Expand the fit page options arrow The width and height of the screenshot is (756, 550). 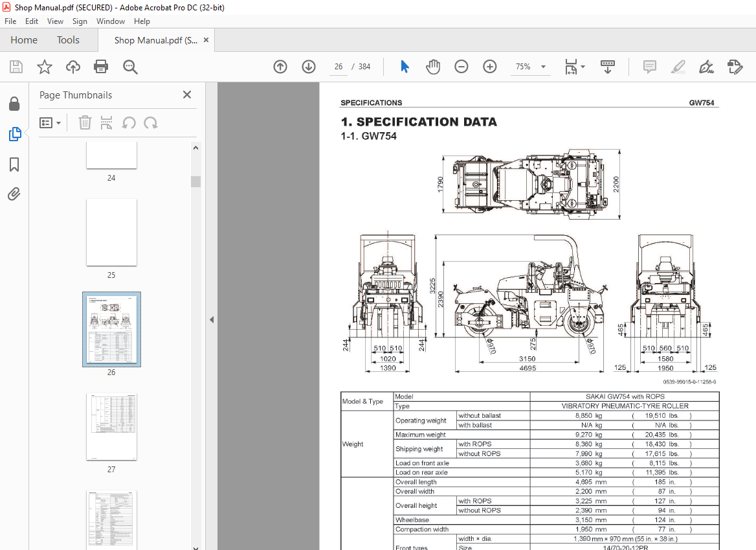click(x=583, y=67)
